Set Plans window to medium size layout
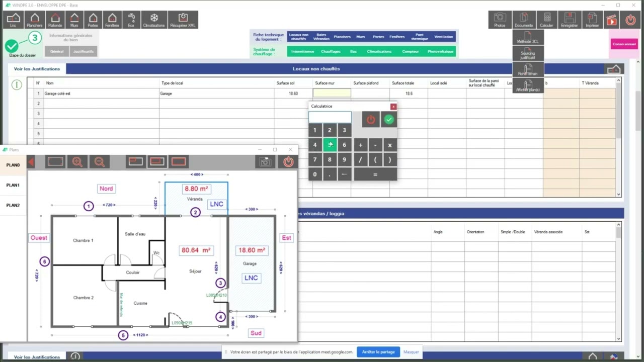The width and height of the screenshot is (644, 362). (x=157, y=161)
